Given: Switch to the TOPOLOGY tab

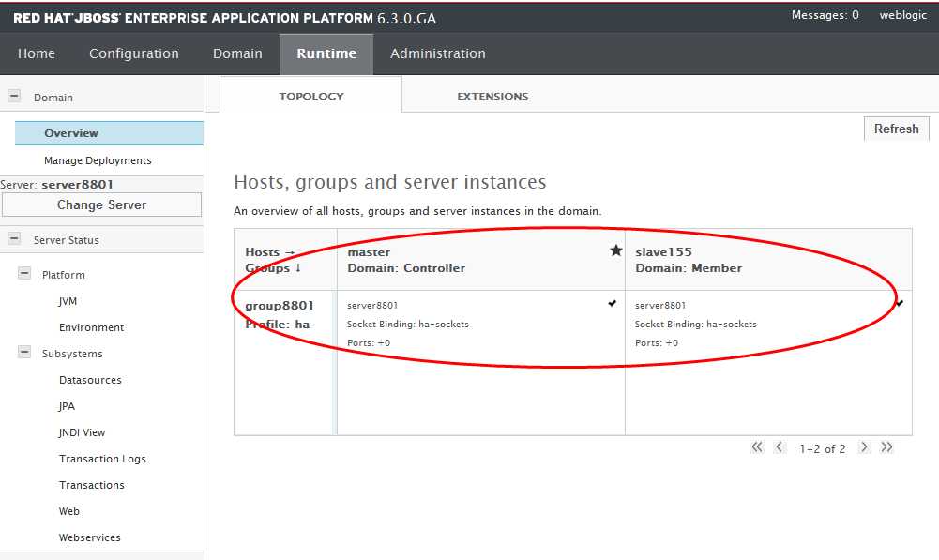Looking at the screenshot, I should [310, 96].
